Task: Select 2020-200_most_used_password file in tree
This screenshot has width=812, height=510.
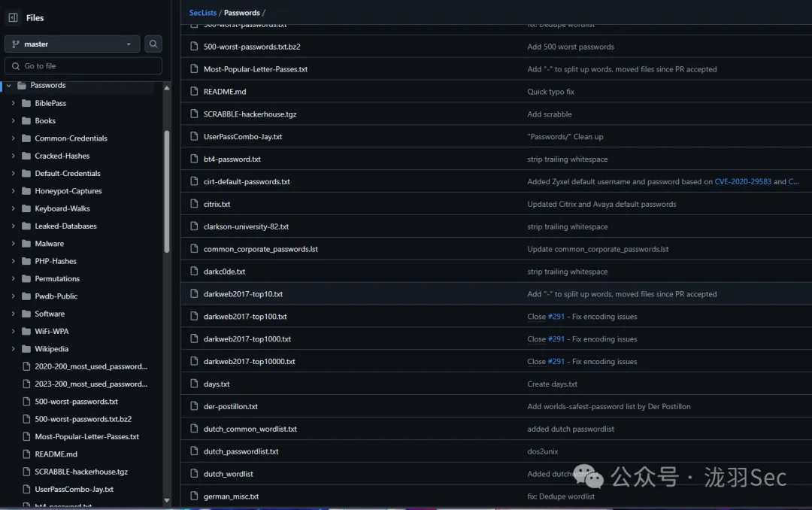Action: coord(91,366)
